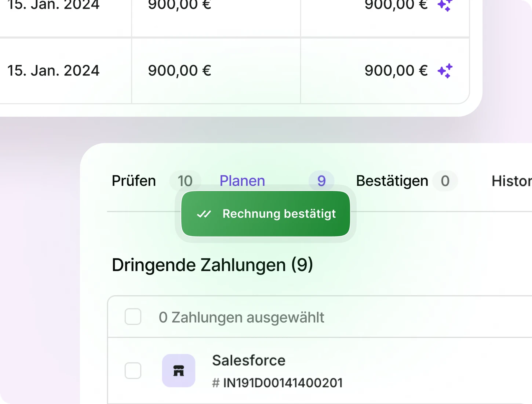This screenshot has height=404, width=532.
Task: Switch to the Planen tab
Action: coord(242,181)
